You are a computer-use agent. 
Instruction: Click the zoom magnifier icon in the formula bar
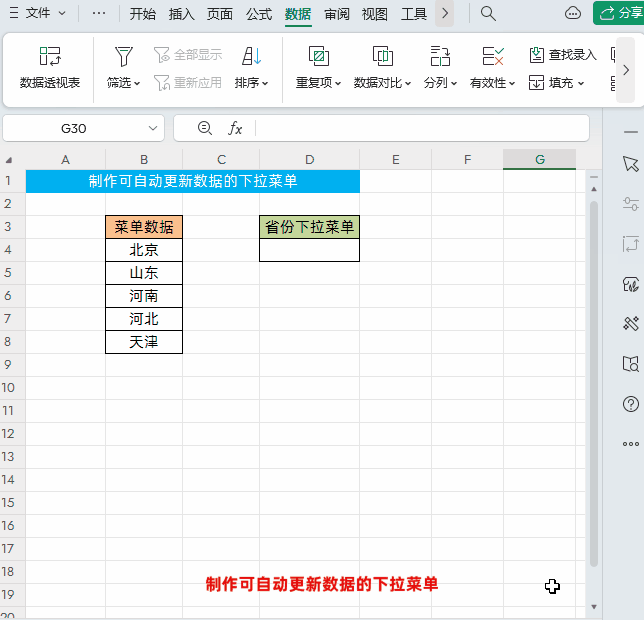click(205, 129)
